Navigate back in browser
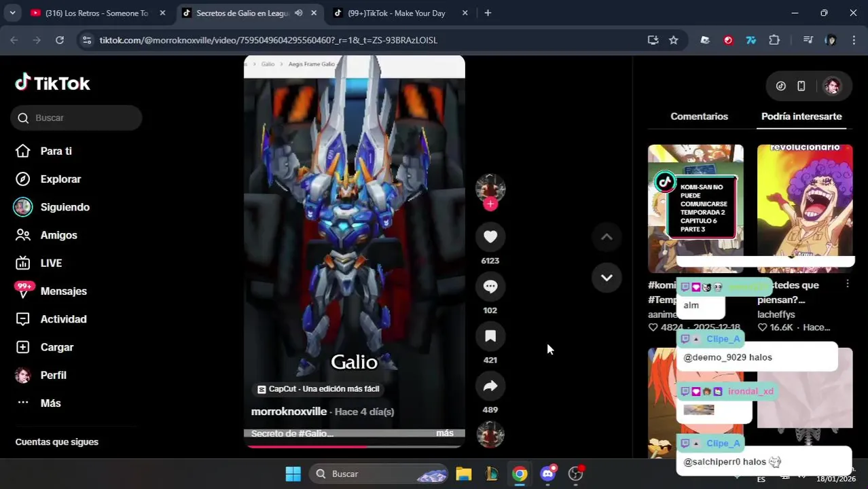The image size is (868, 489). pyautogui.click(x=14, y=40)
